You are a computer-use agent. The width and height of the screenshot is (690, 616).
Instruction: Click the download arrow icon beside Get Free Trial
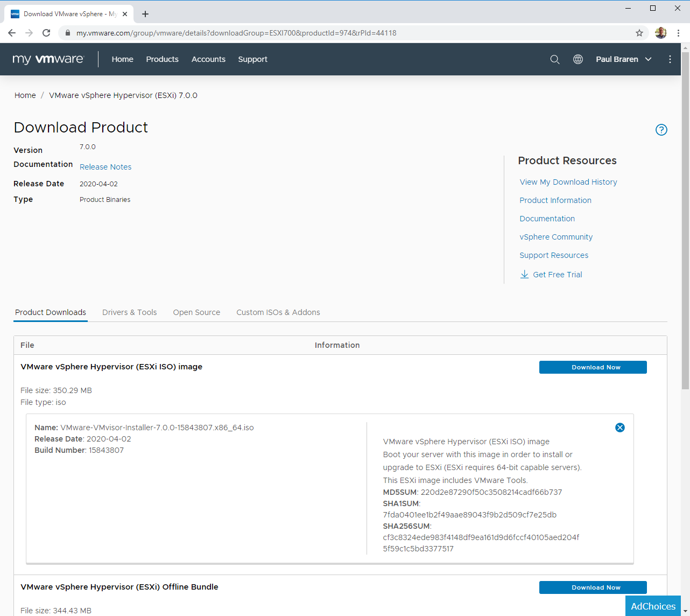524,275
